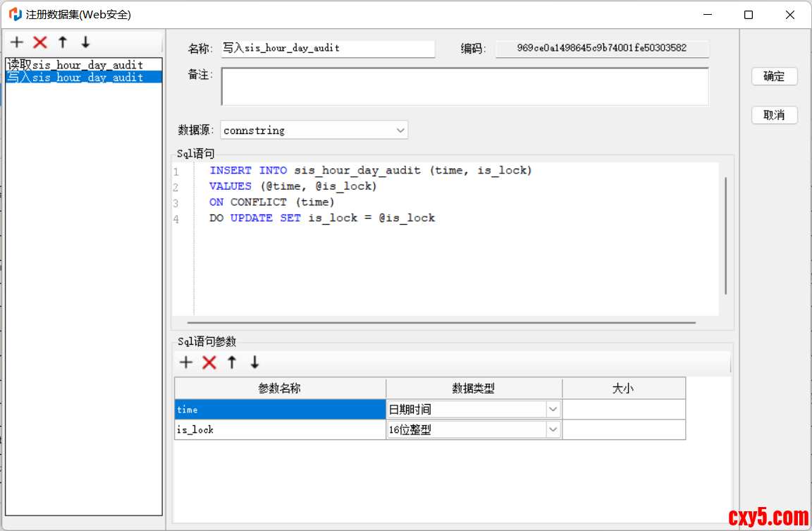Select the time parameter name cell
Image resolution: width=812 pixels, height=531 pixels.
(280, 409)
